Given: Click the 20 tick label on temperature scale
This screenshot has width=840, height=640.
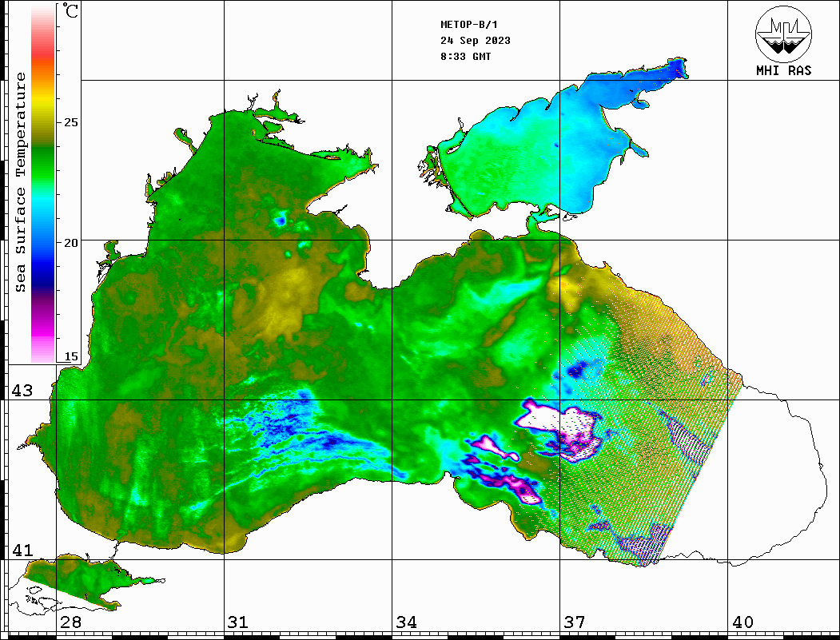Looking at the screenshot, I should coord(71,242).
